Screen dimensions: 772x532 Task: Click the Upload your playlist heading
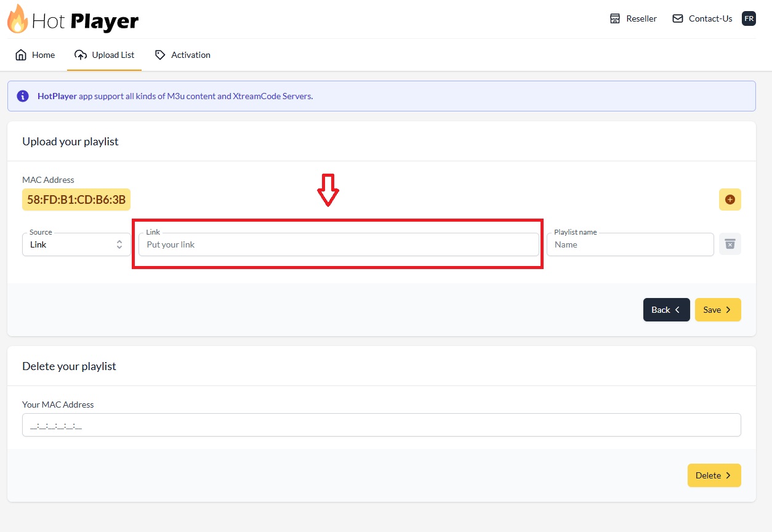[70, 142]
